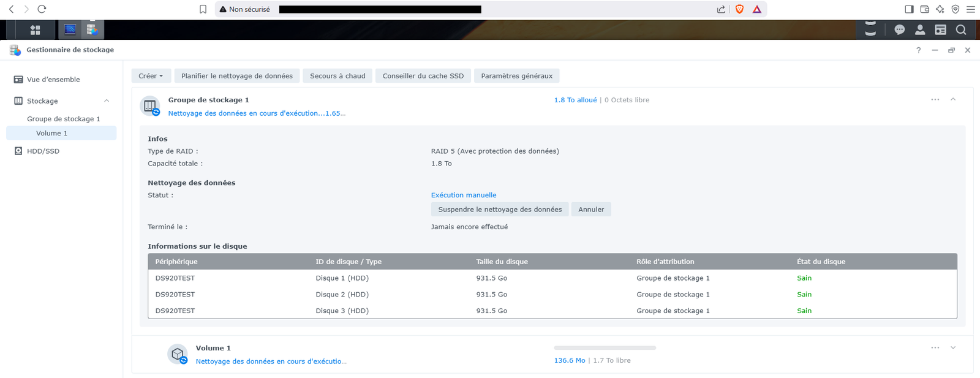Click the Secours à chaud button

[337, 76]
